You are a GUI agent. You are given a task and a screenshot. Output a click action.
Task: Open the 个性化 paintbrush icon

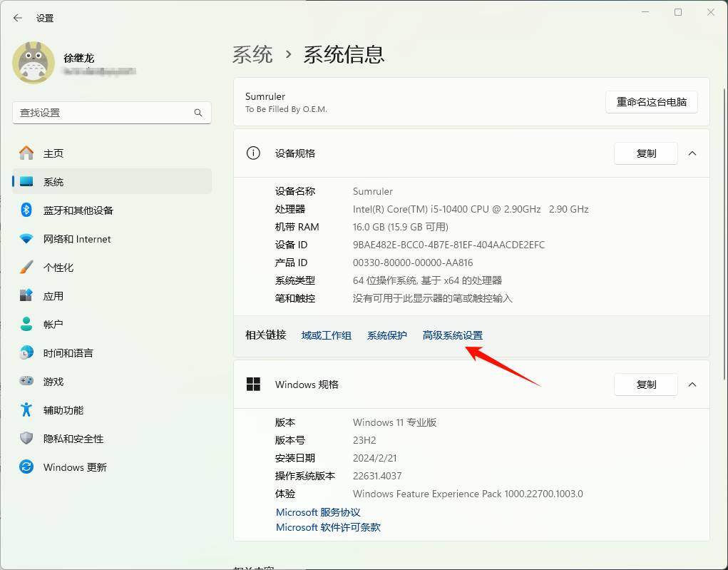click(x=26, y=267)
